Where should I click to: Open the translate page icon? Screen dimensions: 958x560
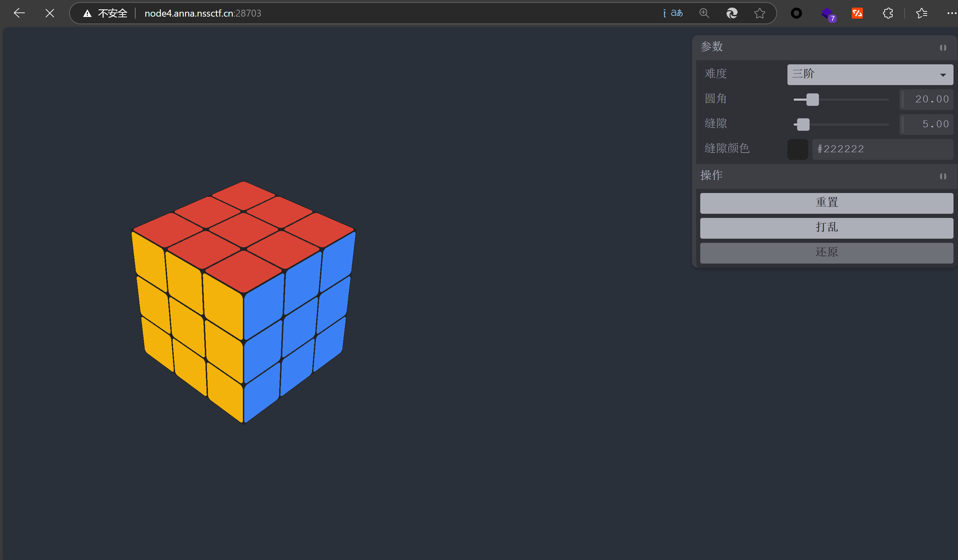click(x=676, y=13)
